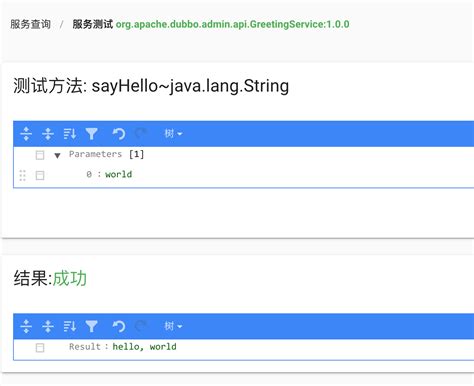The height and width of the screenshot is (386, 474).
Task: Open the 树 mode dropdown in the result editor
Action: coord(173,326)
